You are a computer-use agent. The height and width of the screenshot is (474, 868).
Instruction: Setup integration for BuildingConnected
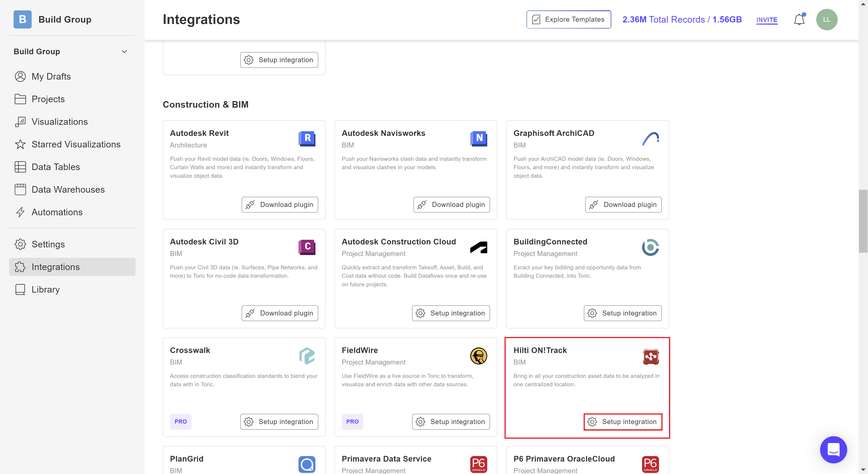tap(623, 313)
